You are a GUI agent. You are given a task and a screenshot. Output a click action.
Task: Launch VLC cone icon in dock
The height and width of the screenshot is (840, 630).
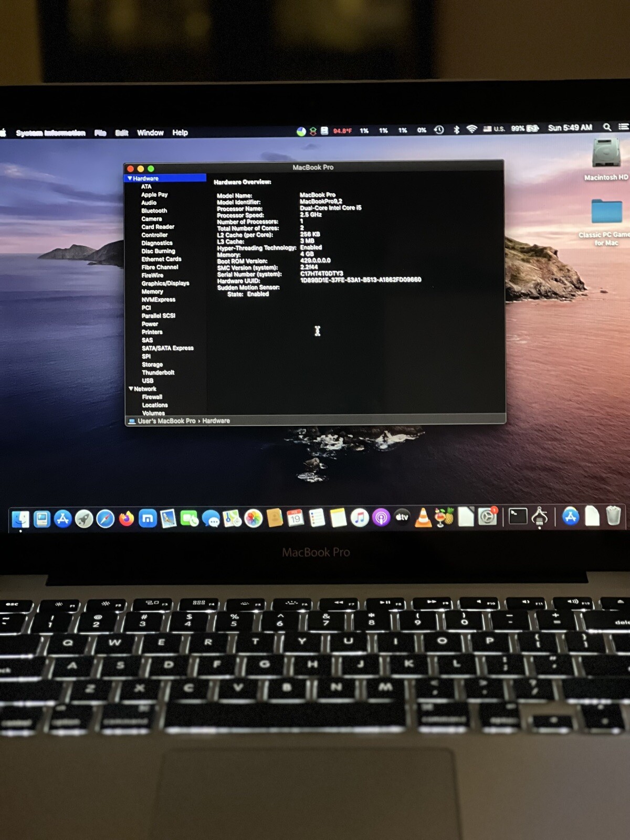point(423,518)
